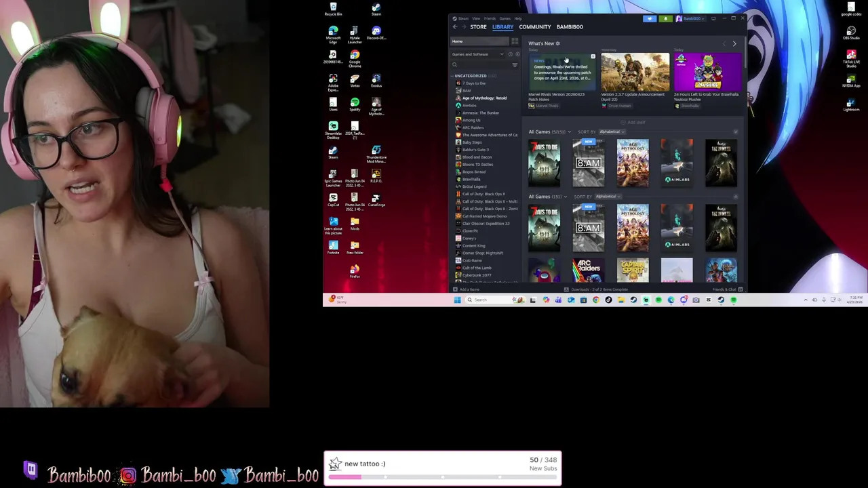Open advanced library filter options icon
Image resolution: width=868 pixels, height=488 pixels.
(x=515, y=65)
